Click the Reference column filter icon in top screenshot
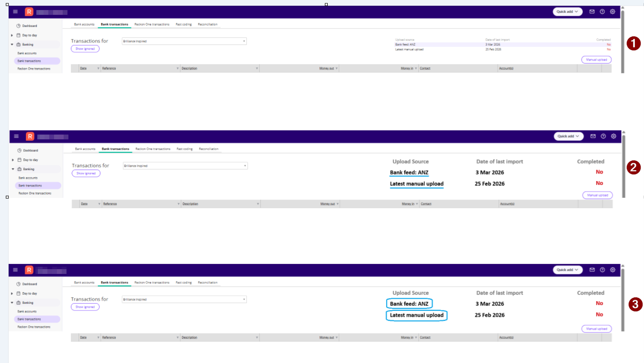 (x=178, y=68)
